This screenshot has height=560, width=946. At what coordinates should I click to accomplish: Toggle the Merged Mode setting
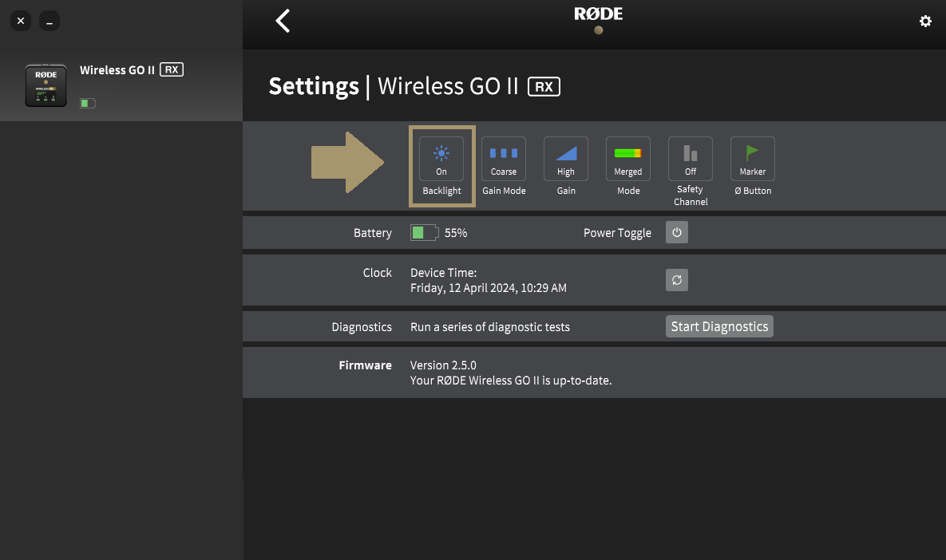click(628, 159)
